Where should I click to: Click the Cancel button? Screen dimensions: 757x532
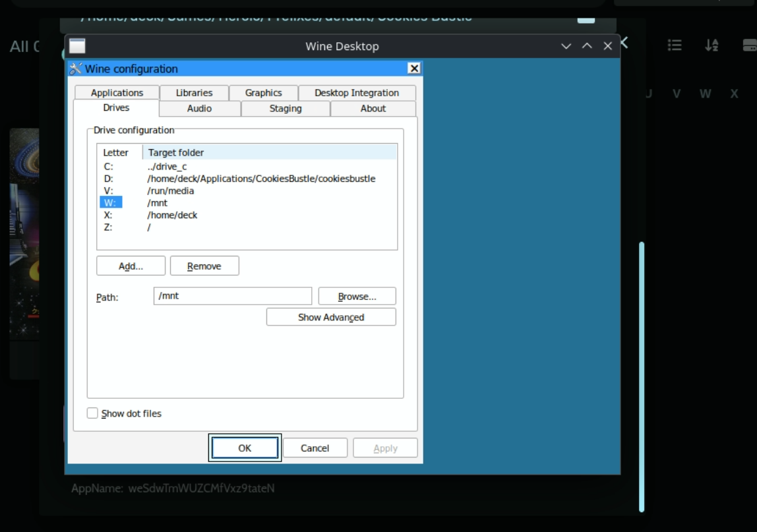(315, 448)
